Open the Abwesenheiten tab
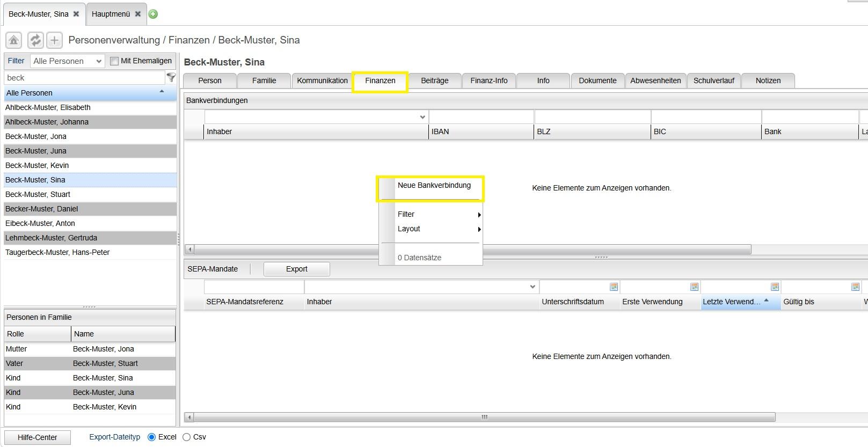Image resolution: width=868 pixels, height=447 pixels. coord(655,80)
